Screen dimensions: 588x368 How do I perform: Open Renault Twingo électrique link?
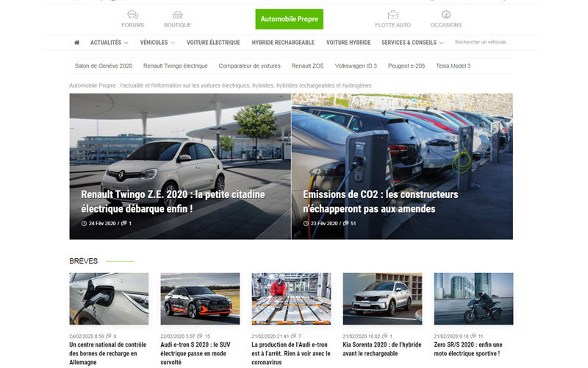pos(176,66)
